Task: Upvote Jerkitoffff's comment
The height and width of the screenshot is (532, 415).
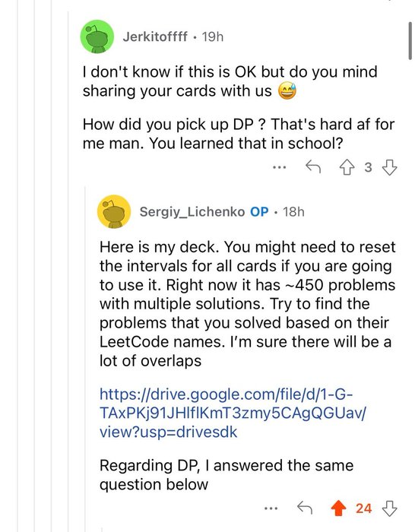Action: click(347, 167)
